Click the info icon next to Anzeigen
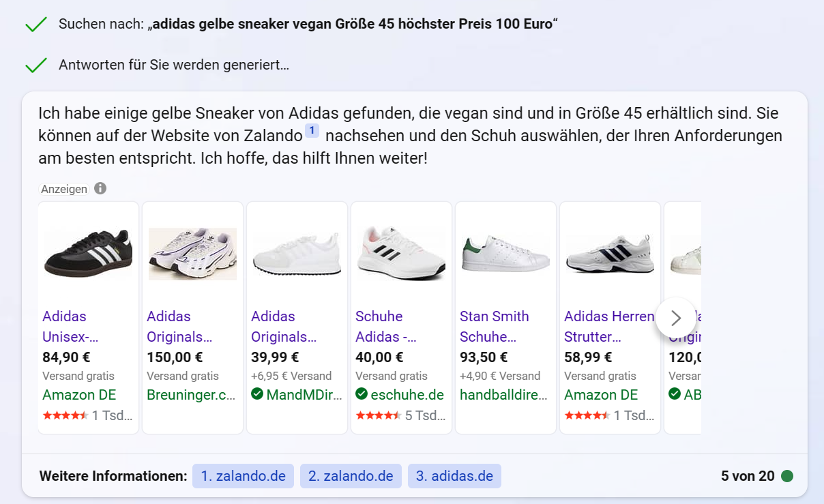Viewport: 824px width, 504px height. pyautogui.click(x=100, y=188)
